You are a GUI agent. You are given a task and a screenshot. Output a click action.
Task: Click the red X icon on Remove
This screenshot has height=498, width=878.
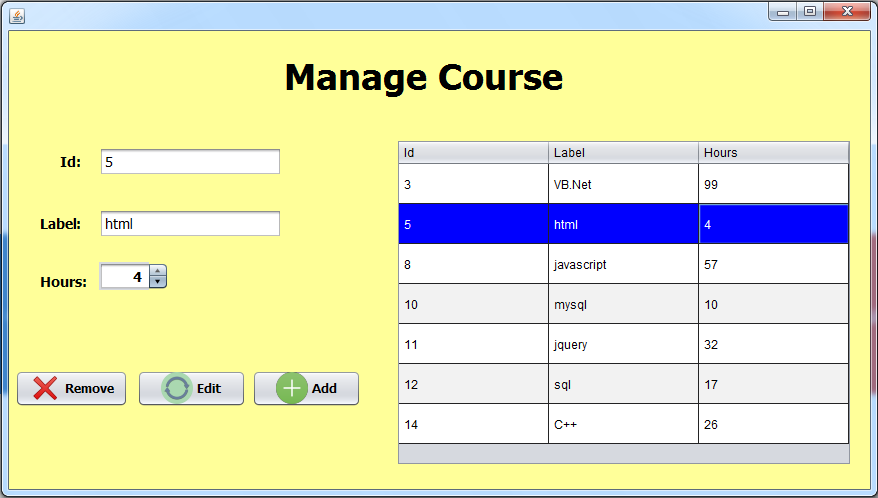(45, 388)
